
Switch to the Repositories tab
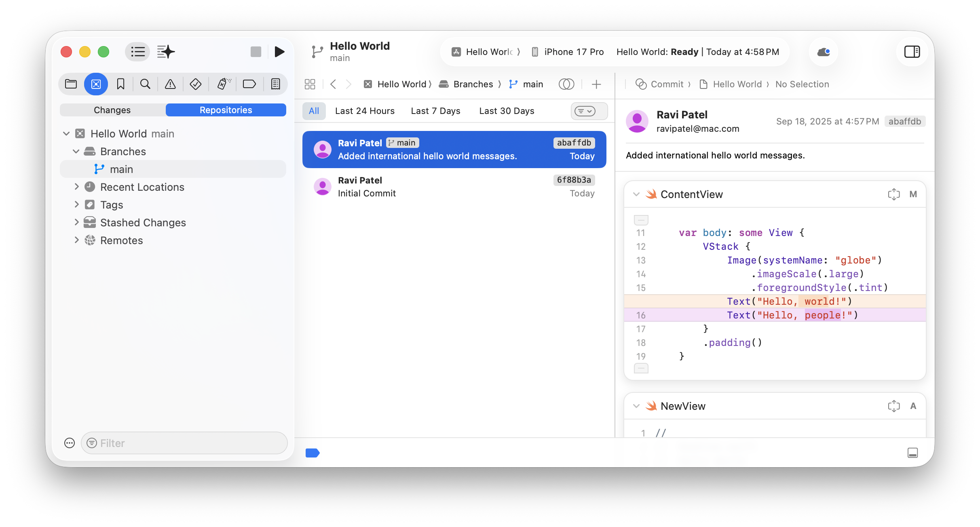(x=226, y=110)
